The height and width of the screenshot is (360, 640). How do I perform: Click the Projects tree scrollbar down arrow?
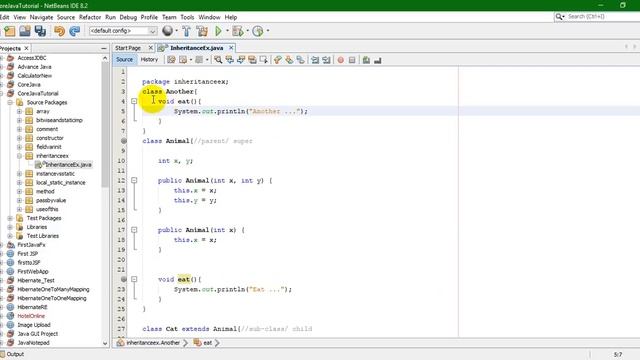coord(105,343)
